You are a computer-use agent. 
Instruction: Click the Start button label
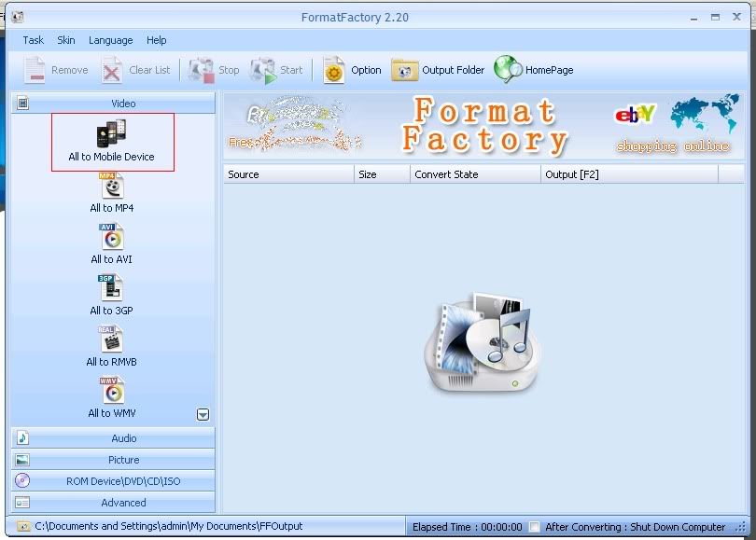pos(292,70)
